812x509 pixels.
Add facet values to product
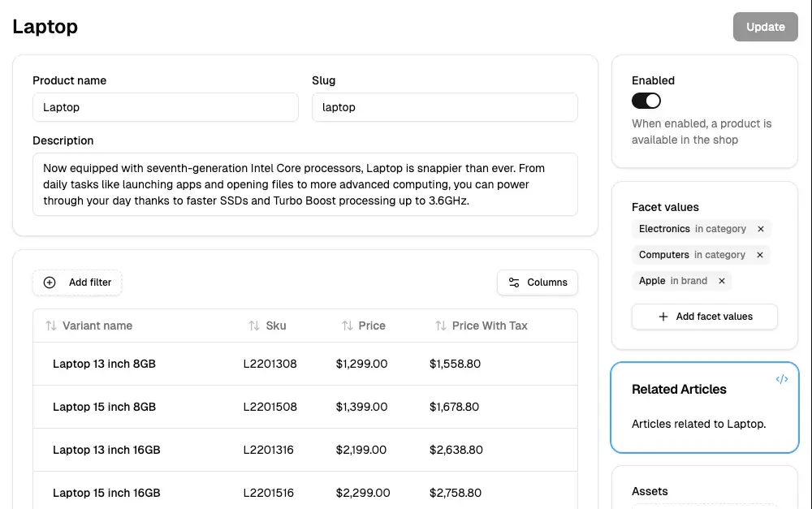click(705, 317)
